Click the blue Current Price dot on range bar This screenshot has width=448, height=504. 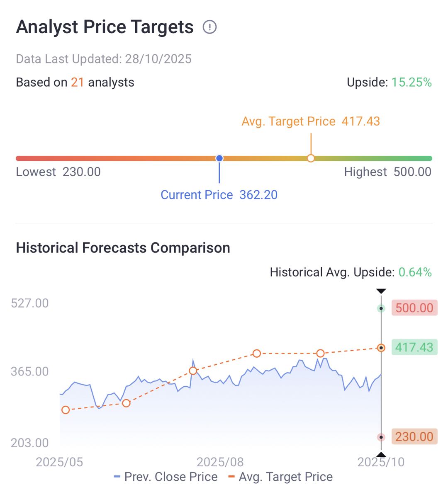tap(219, 158)
